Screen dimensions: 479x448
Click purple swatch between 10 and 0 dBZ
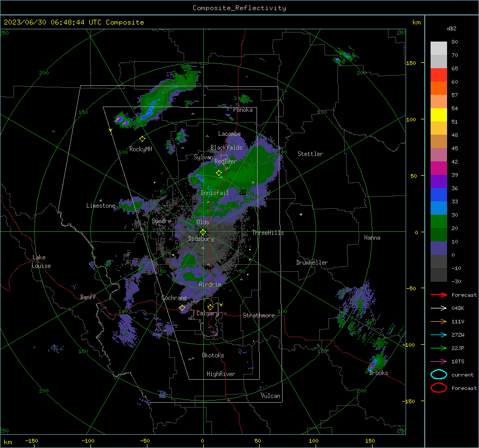pyautogui.click(x=439, y=248)
